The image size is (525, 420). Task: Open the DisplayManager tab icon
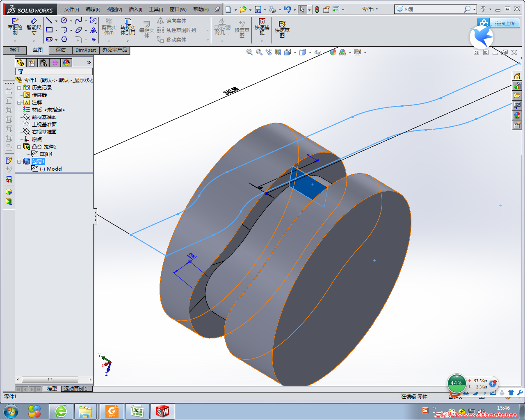click(66, 63)
